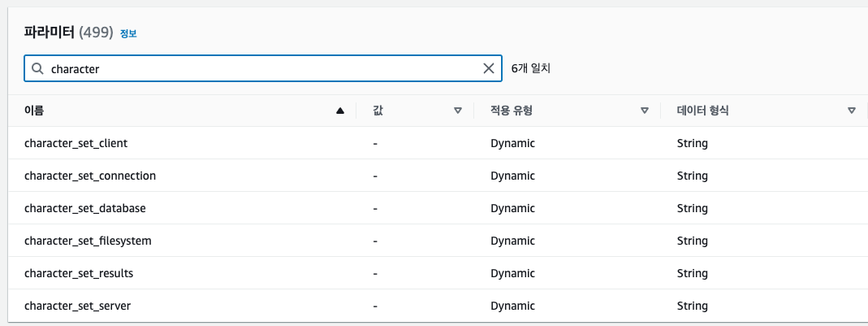The height and width of the screenshot is (326, 868).
Task: Click the Dynamic value for character_set_server
Action: pos(512,306)
